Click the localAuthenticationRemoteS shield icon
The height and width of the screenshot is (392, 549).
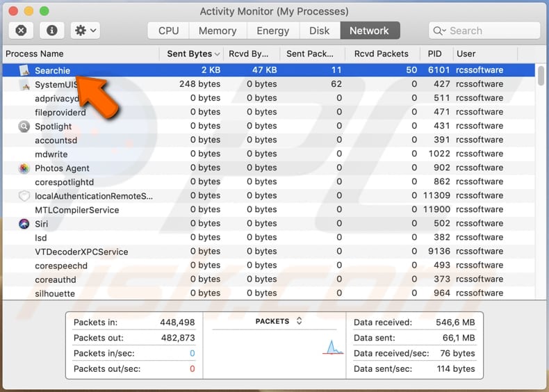(x=24, y=196)
